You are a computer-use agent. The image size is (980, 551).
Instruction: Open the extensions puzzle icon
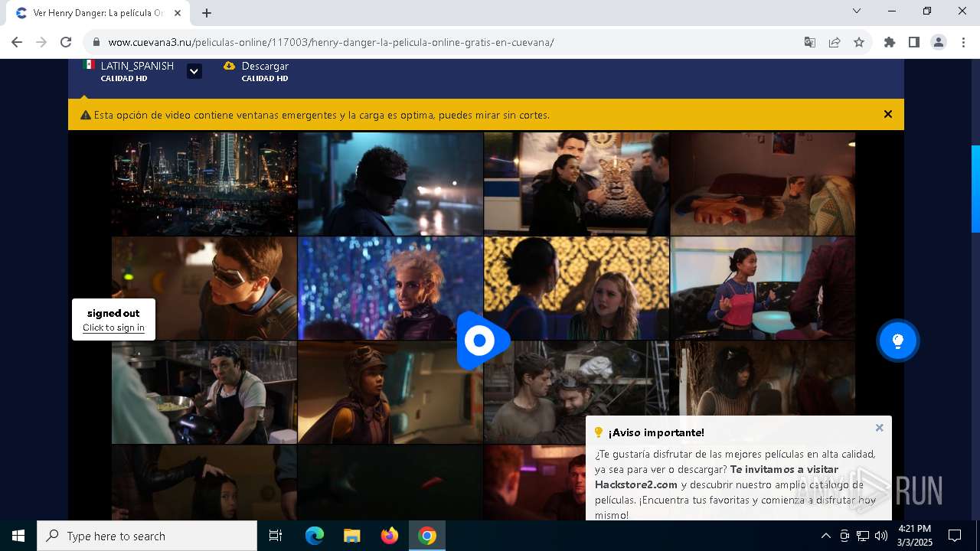click(x=890, y=42)
